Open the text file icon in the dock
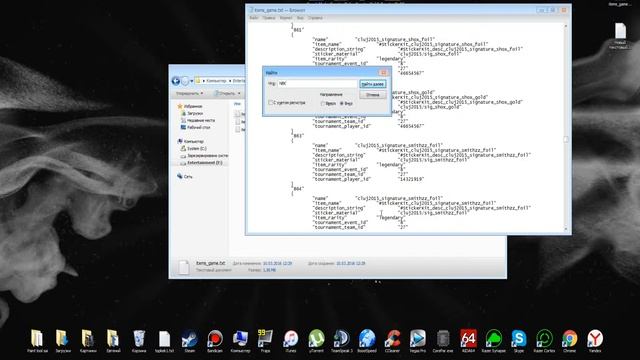 [164, 339]
